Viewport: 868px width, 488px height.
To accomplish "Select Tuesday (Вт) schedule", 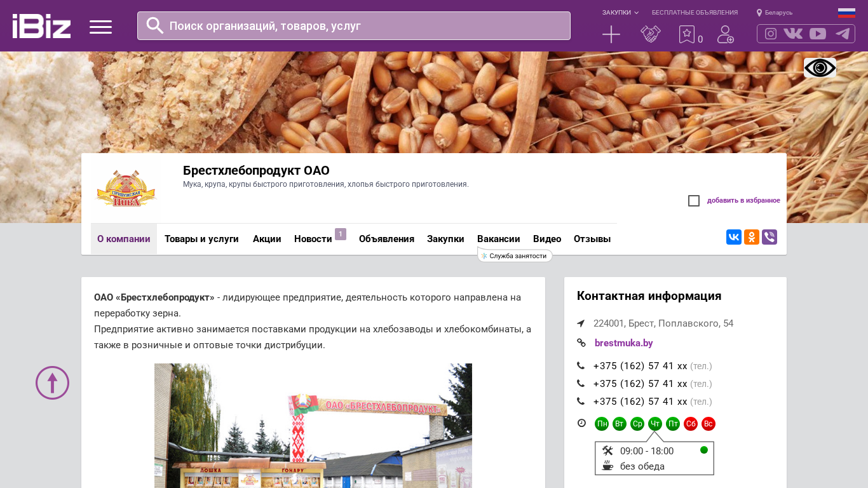I will (620, 424).
